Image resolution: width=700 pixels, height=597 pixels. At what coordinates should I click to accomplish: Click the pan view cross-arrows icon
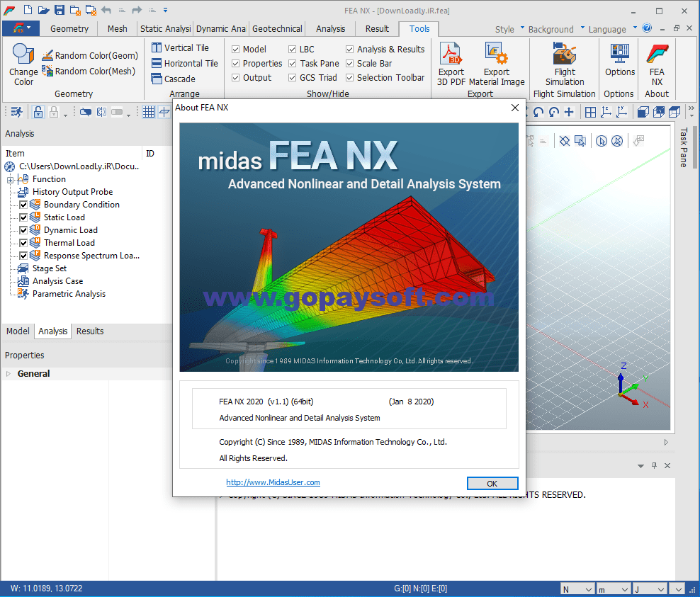(569, 112)
